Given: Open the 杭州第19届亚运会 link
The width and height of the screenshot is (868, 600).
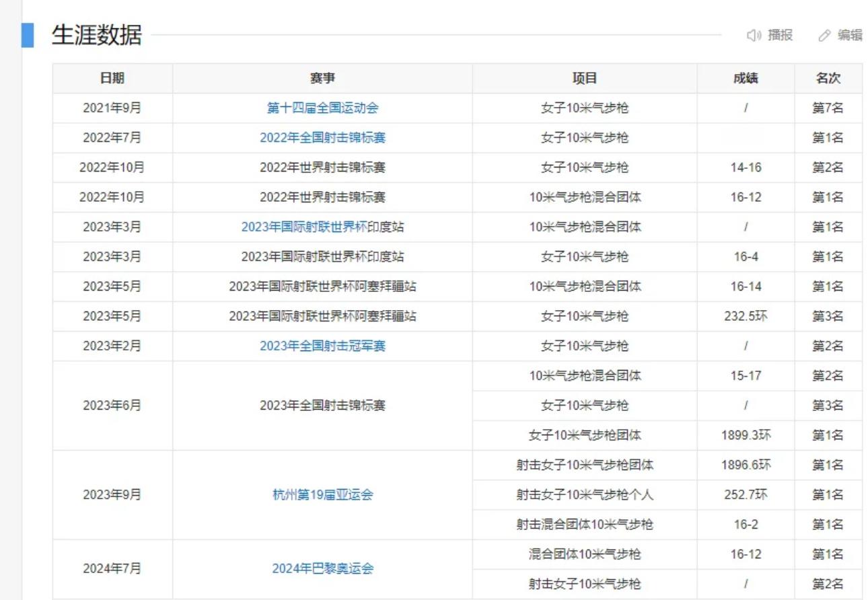Looking at the screenshot, I should (322, 494).
